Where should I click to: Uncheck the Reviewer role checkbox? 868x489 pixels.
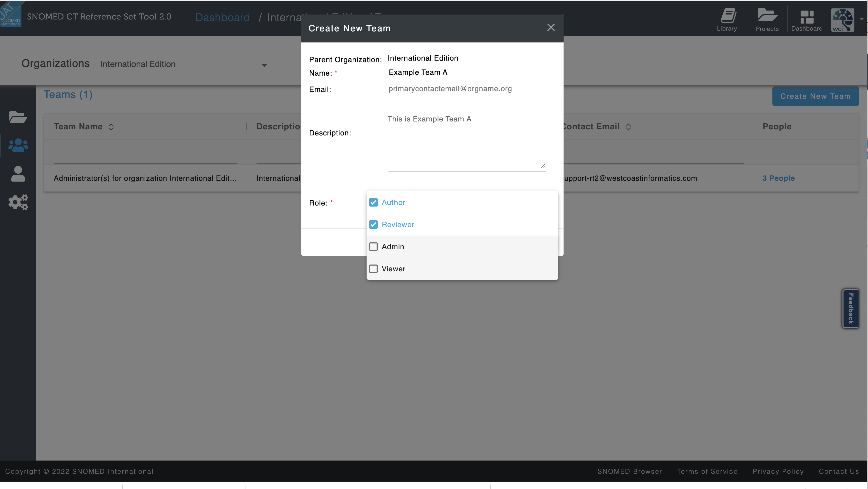click(x=373, y=224)
